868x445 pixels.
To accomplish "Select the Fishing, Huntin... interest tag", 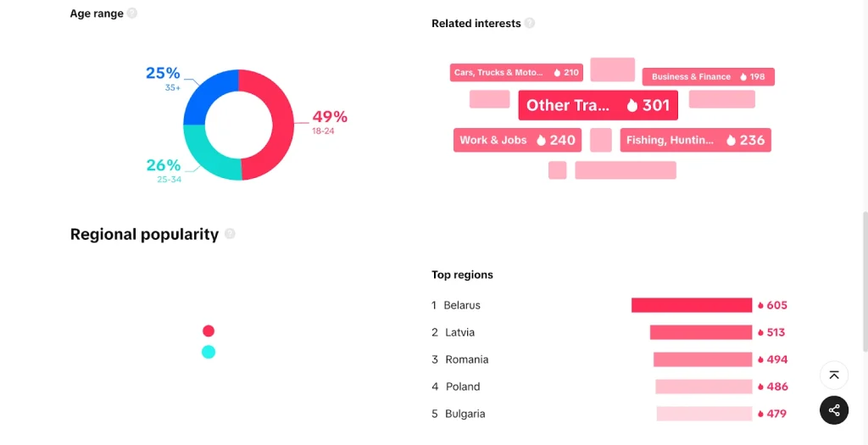I will pos(695,140).
